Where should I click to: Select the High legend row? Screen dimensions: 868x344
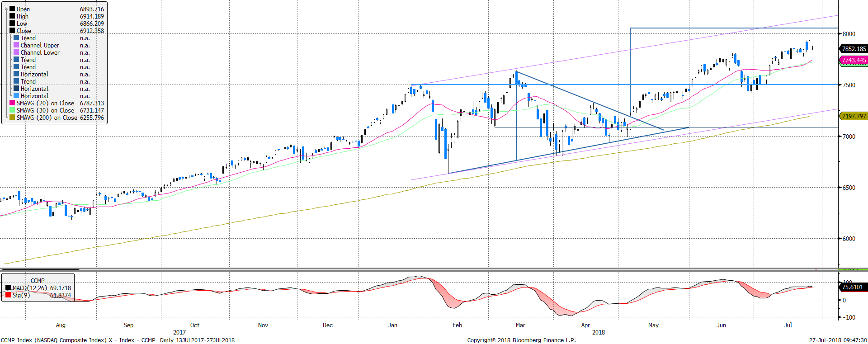tap(22, 16)
